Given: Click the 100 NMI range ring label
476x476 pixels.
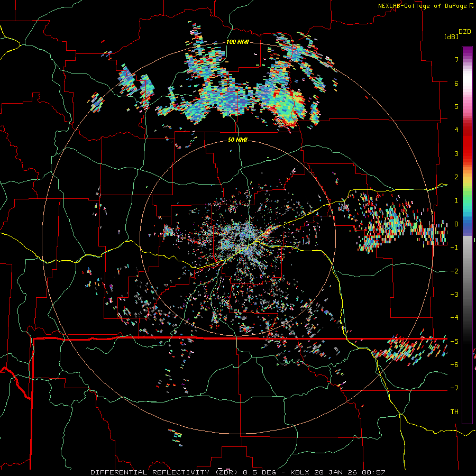Looking at the screenshot, I should coord(237,42).
